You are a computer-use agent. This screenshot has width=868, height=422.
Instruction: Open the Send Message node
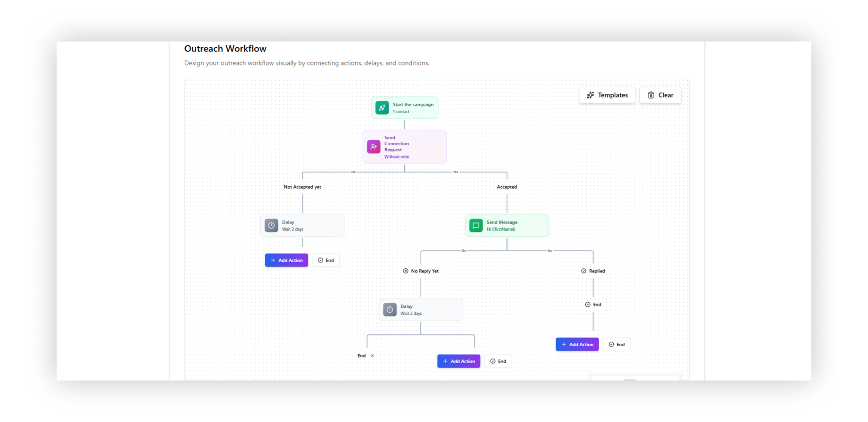point(507,225)
